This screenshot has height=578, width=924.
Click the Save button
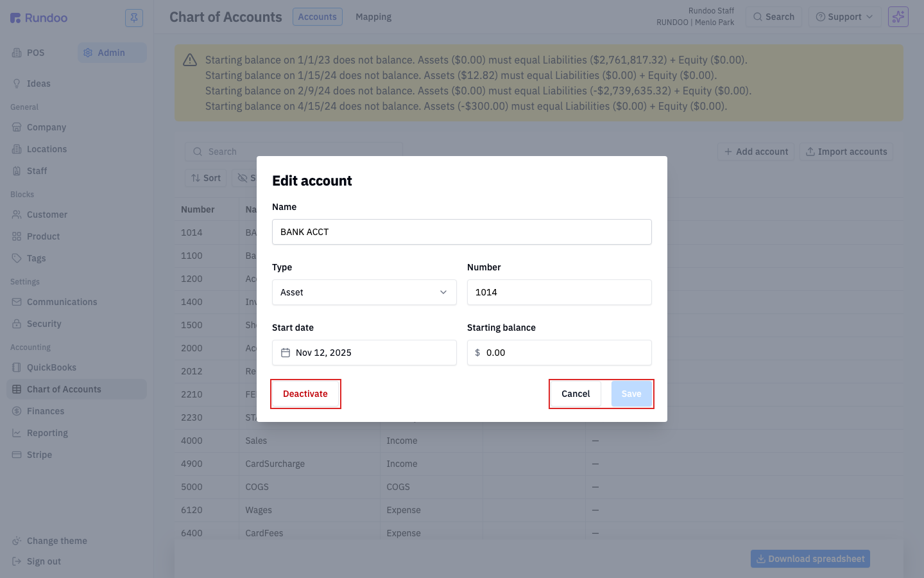(631, 394)
